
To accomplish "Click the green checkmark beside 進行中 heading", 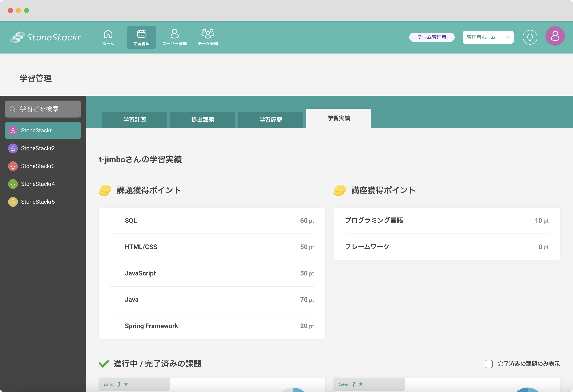I will pyautogui.click(x=104, y=364).
